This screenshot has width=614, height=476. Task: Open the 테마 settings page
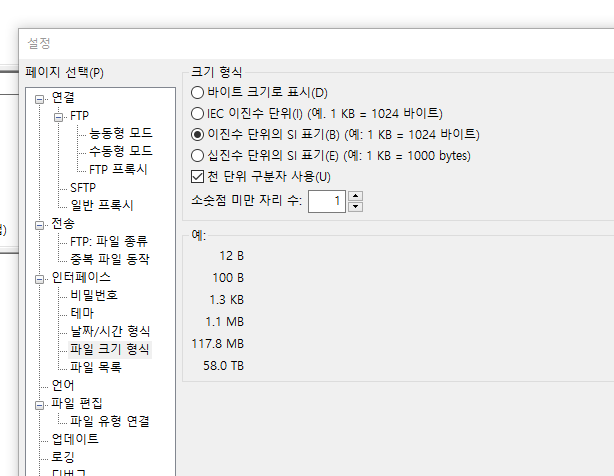pyautogui.click(x=82, y=313)
